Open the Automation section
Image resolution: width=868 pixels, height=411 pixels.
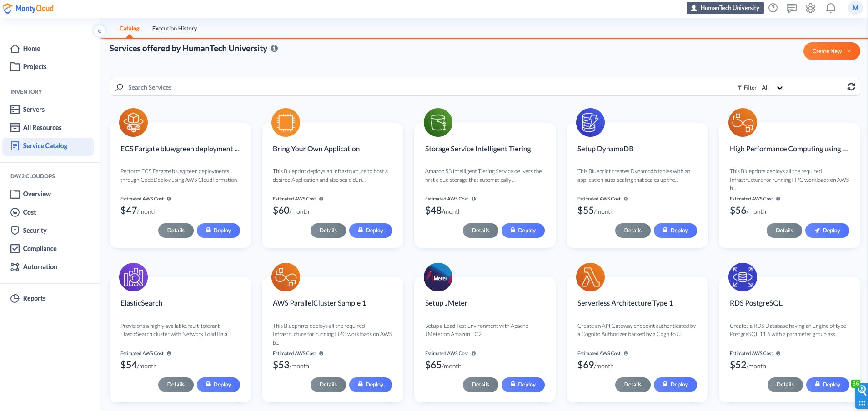(x=40, y=266)
